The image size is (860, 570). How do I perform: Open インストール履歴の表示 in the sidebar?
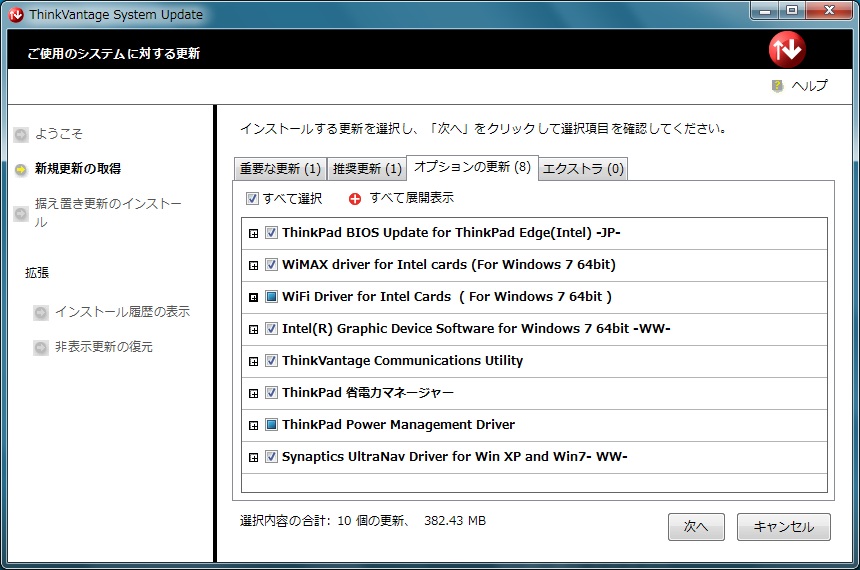pos(122,312)
